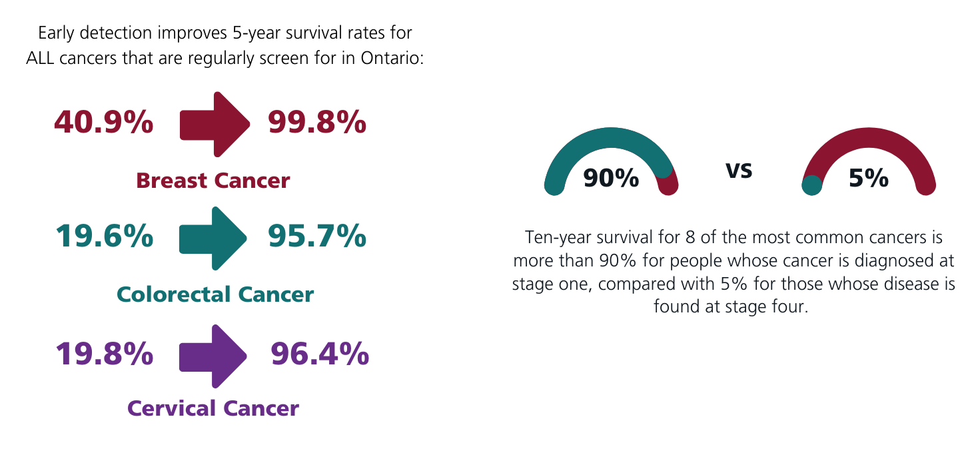The height and width of the screenshot is (453, 980).
Task: Open the Cervical Cancer label
Action: pos(213,408)
